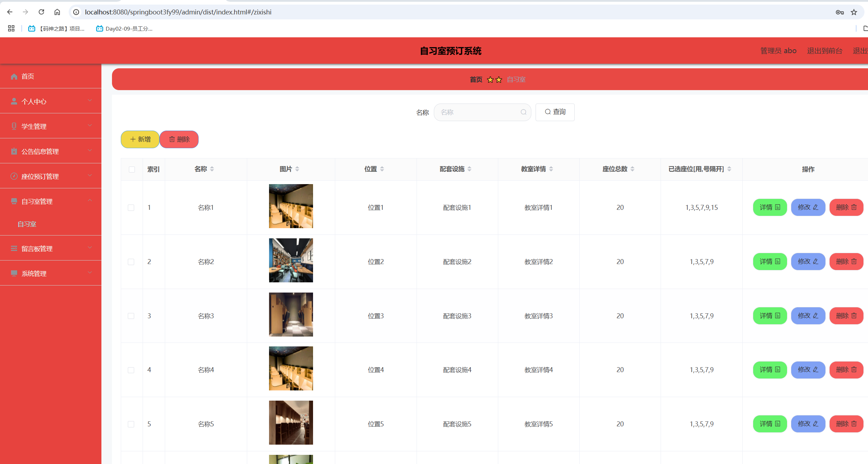The width and height of the screenshot is (868, 464).
Task: Open the 自习室 breadcrumb link
Action: coord(516,79)
